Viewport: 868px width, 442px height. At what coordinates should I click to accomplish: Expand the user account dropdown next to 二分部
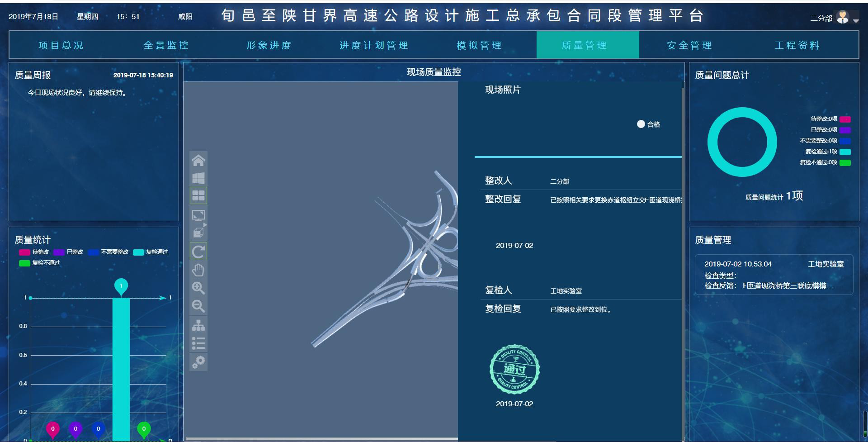point(856,20)
